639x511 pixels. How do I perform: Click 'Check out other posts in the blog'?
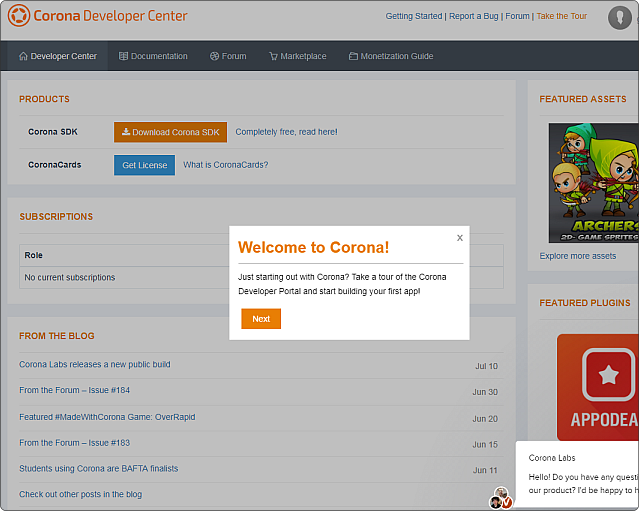coord(80,494)
